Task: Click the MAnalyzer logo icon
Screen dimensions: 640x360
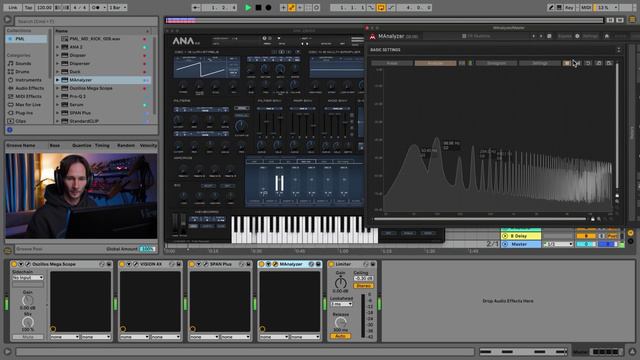Action: [372, 36]
